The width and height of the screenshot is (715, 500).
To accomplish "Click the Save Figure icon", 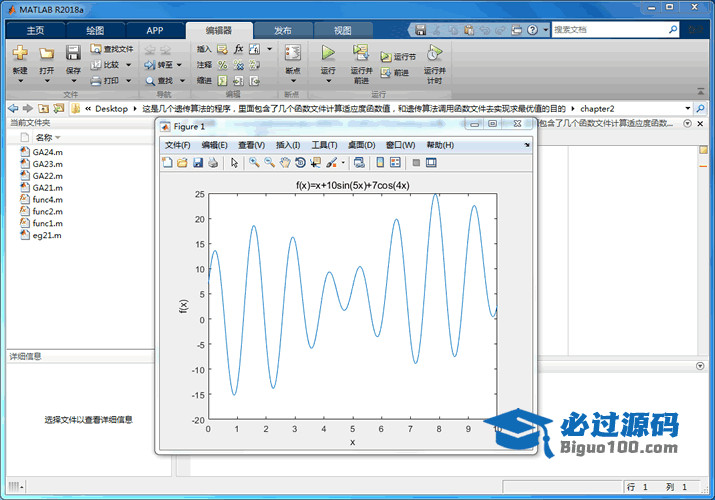I will click(198, 163).
